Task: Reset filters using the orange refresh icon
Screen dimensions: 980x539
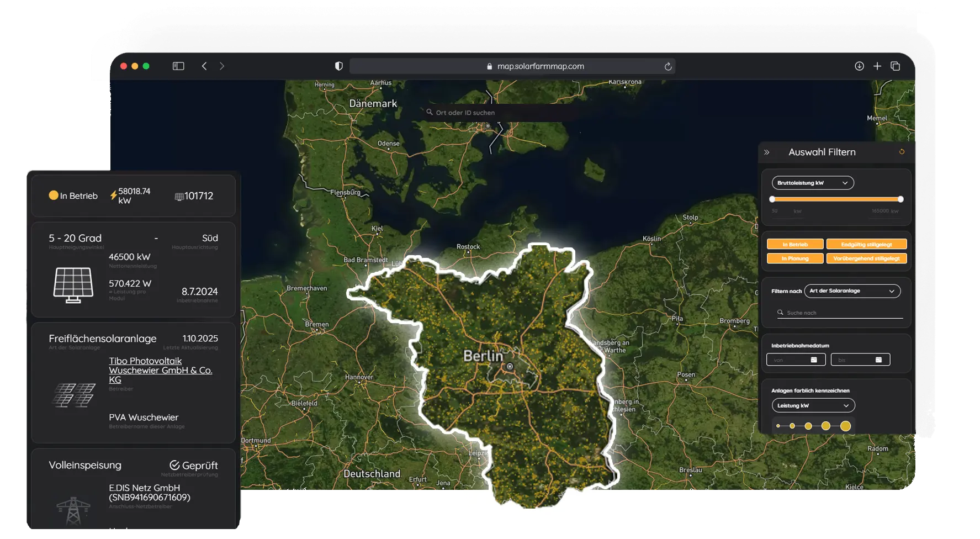Action: (x=902, y=152)
